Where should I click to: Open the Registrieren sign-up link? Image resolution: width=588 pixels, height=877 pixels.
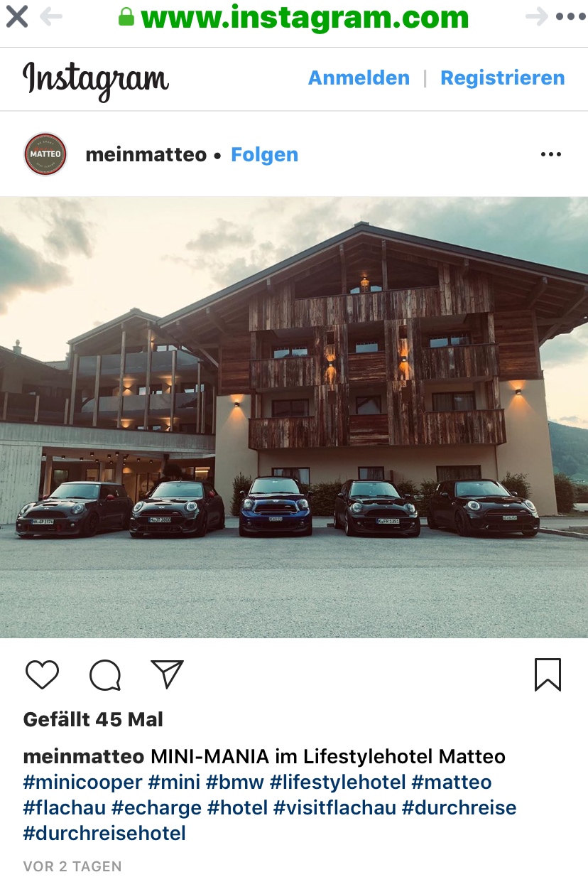(x=503, y=78)
